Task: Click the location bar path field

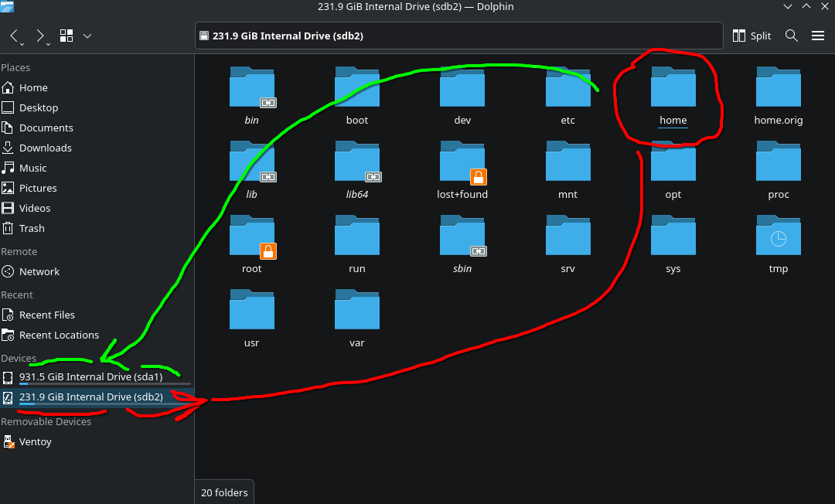Action: [459, 36]
